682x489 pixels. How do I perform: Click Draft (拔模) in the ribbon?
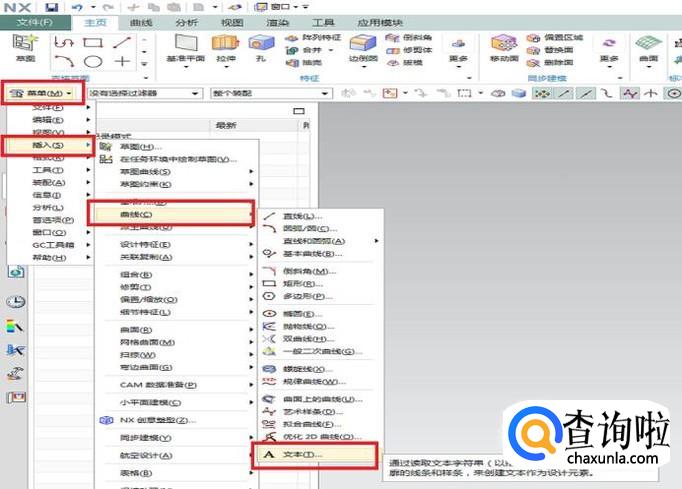405,63
